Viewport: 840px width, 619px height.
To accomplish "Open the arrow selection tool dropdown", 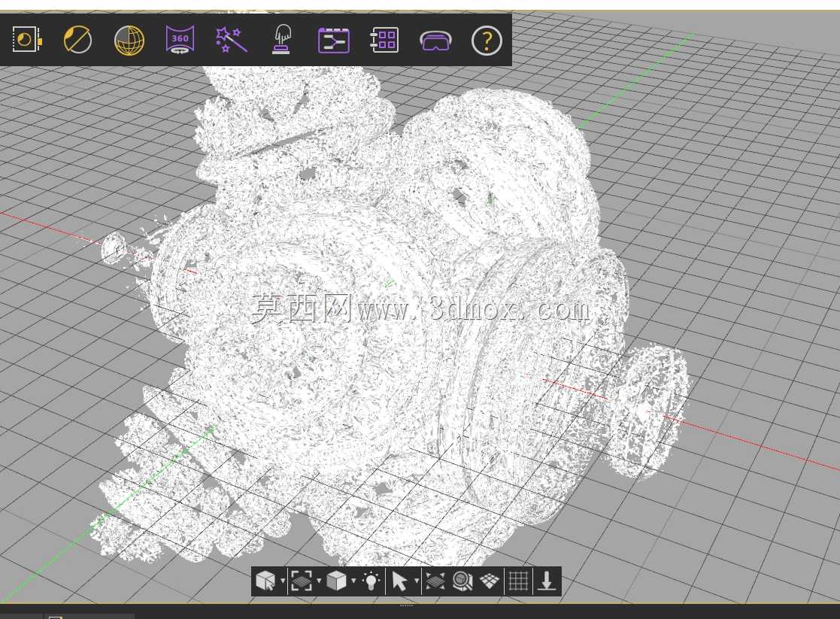I will (417, 581).
